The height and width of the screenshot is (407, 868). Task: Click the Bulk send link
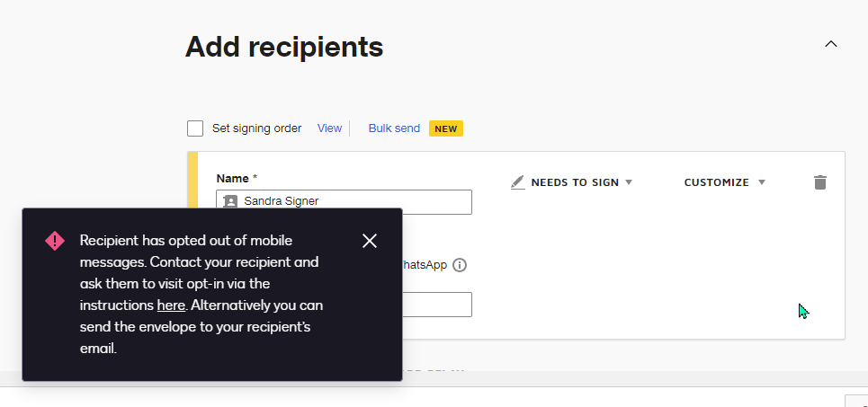click(394, 128)
